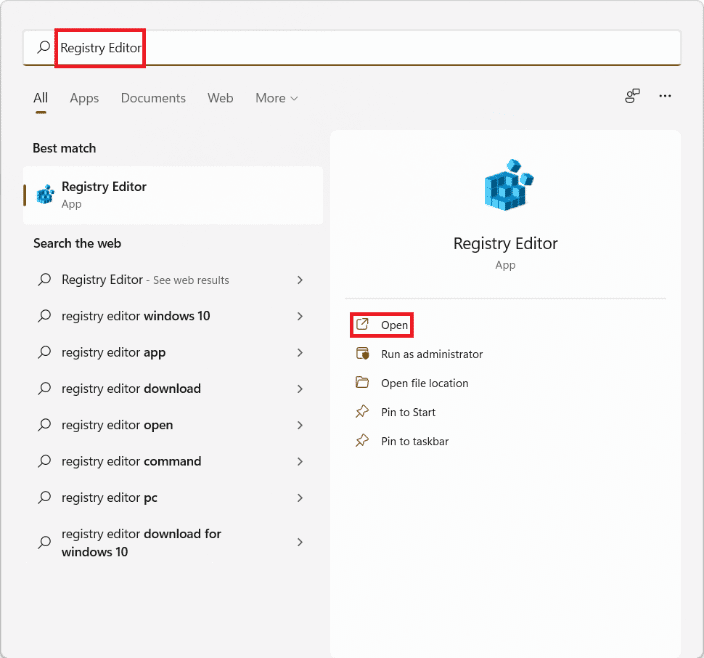This screenshot has height=658, width=704.
Task: Open 'registry editor app' web suggestion
Action: pyautogui.click(x=173, y=352)
